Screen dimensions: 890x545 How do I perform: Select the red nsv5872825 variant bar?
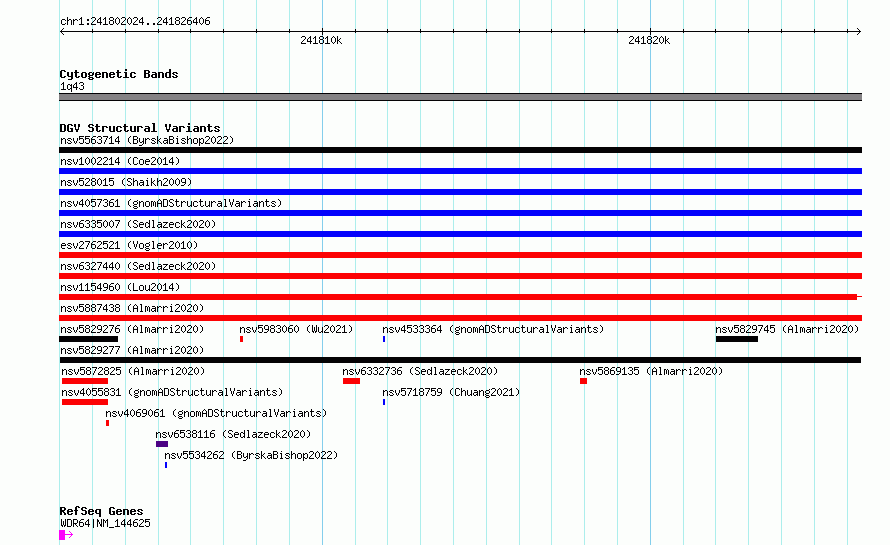click(85, 381)
